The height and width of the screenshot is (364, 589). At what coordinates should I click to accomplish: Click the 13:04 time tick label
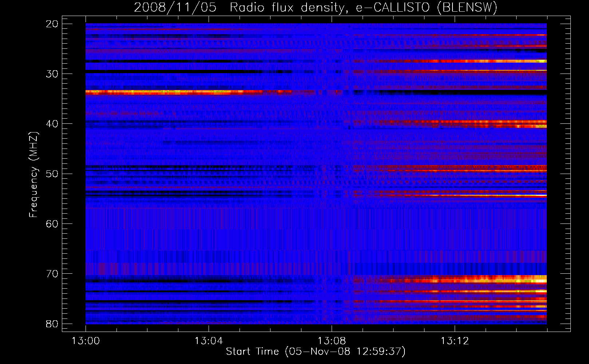pos(209,341)
